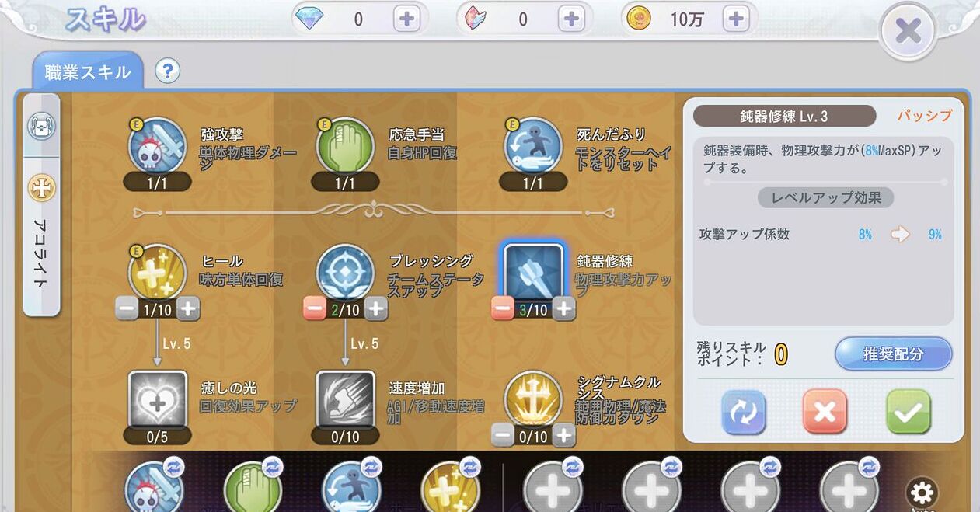Select the 応急手当 green hand skill icon
The height and width of the screenshot is (512, 980).
345,147
